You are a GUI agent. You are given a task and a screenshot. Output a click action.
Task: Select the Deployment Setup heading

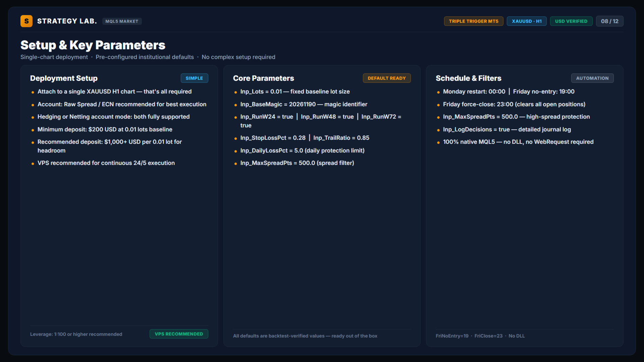pyautogui.click(x=64, y=78)
